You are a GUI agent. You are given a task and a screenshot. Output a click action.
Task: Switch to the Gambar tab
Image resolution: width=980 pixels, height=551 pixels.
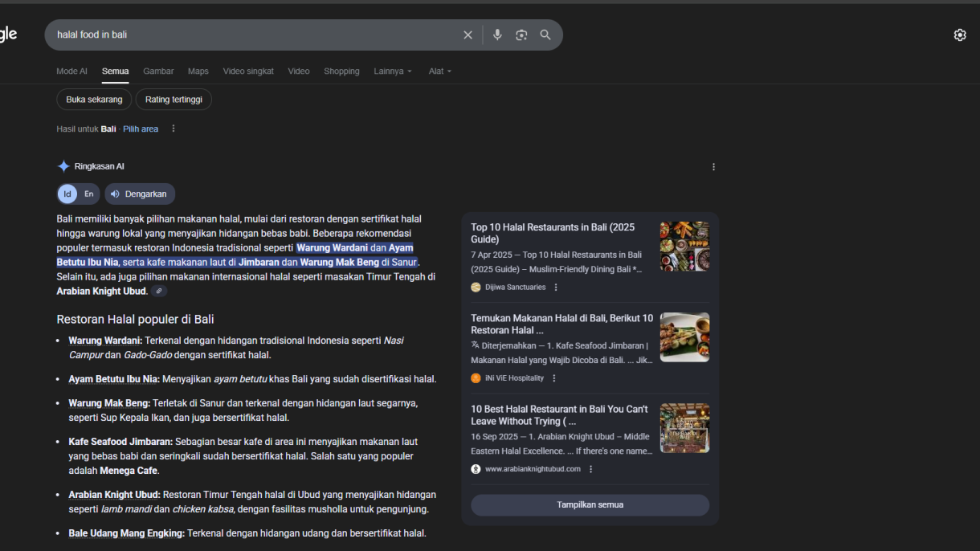(158, 71)
